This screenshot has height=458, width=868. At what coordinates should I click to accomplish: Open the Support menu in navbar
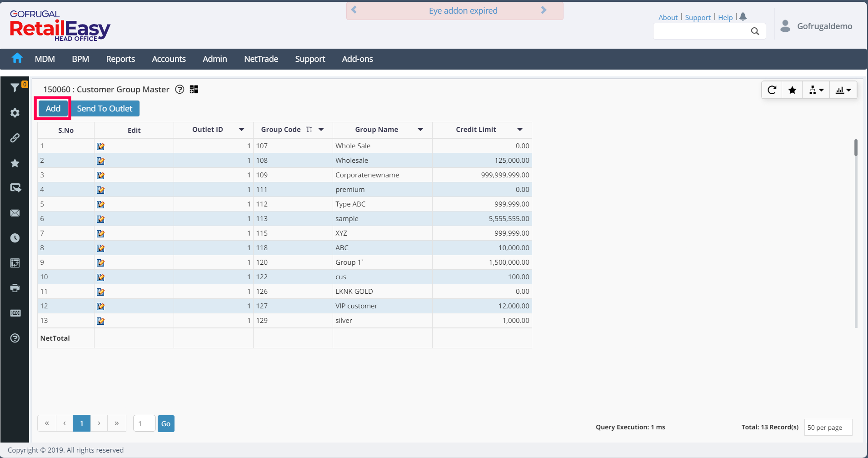(x=310, y=59)
